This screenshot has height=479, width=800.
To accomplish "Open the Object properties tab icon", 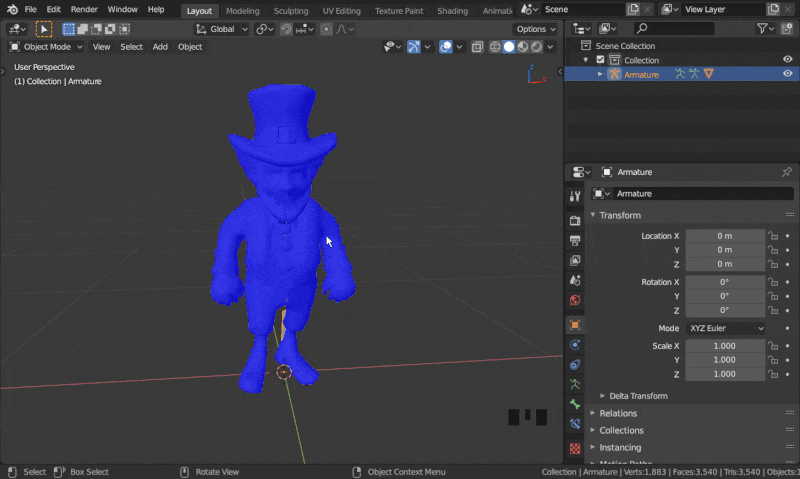I will click(575, 325).
